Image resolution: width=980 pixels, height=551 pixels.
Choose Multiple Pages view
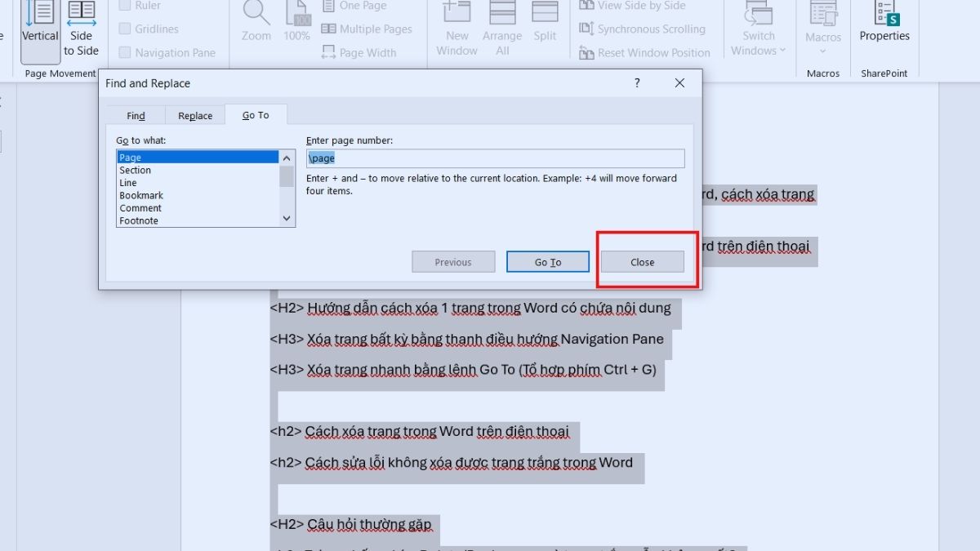coord(367,29)
